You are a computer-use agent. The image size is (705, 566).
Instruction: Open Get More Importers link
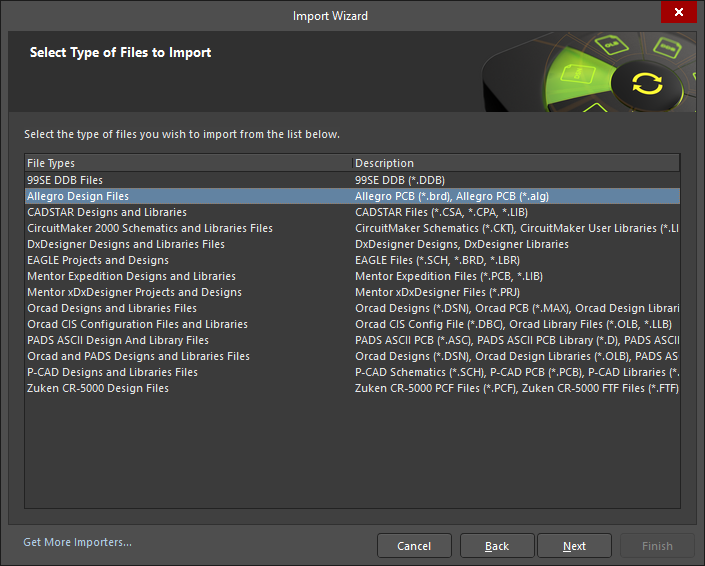tap(77, 542)
